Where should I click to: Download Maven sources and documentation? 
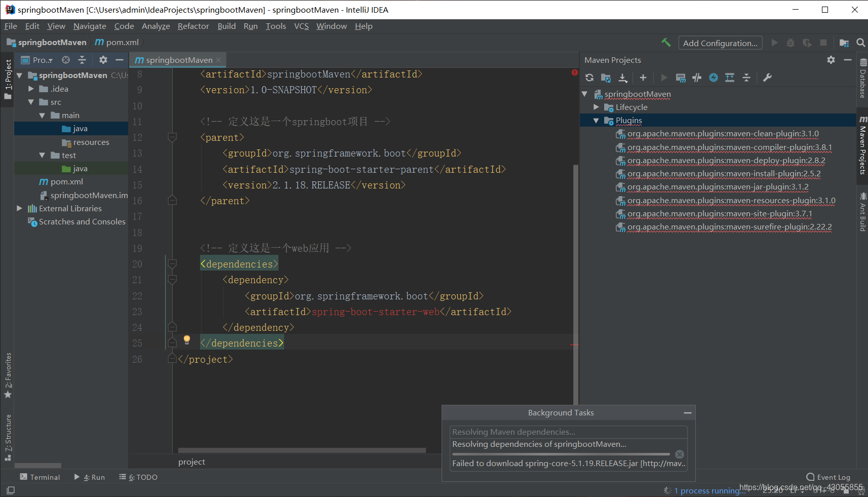click(x=623, y=78)
